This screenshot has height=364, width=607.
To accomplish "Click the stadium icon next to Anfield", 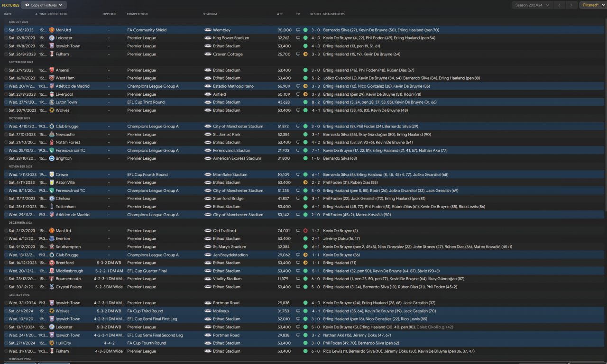I will click(208, 94).
